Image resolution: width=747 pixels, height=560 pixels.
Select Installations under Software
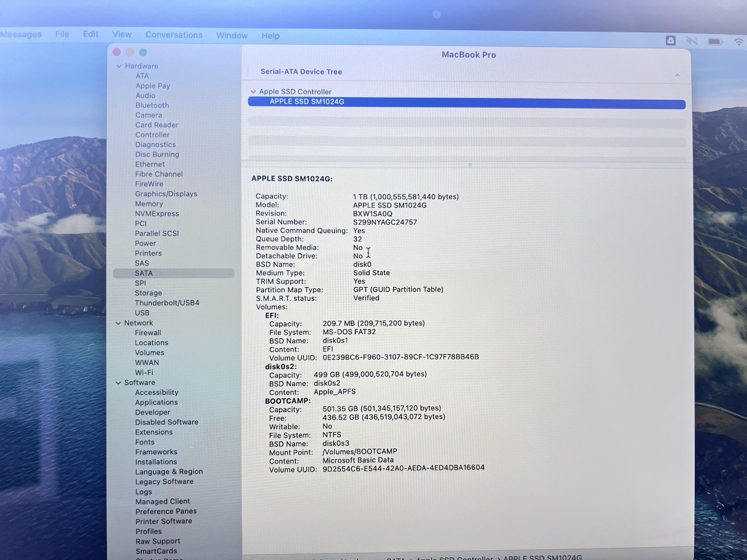coord(156,462)
